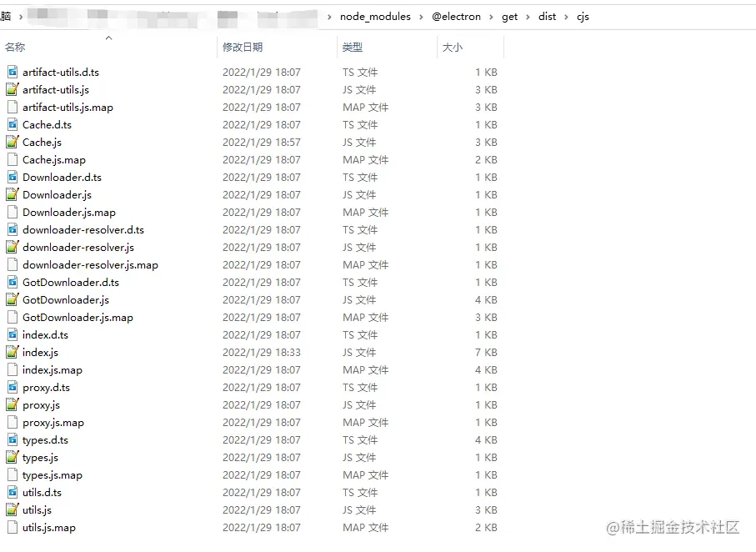Click the downloader-resolver.js.map file icon
The image size is (756, 552).
coord(13,265)
